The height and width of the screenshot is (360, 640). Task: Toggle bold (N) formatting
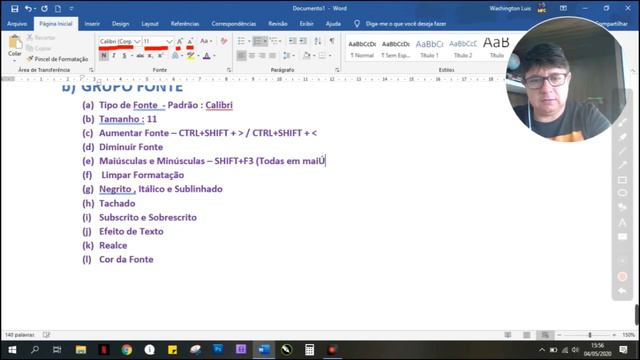(104, 56)
